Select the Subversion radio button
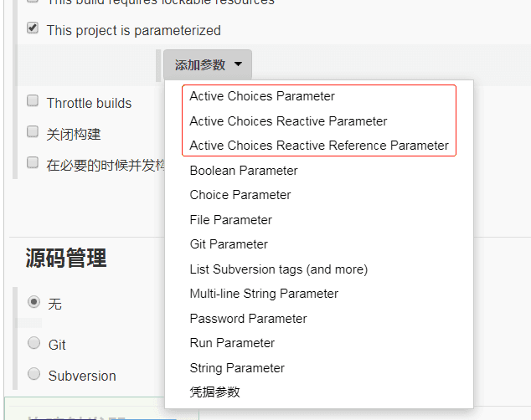The image size is (531, 420). click(x=34, y=374)
